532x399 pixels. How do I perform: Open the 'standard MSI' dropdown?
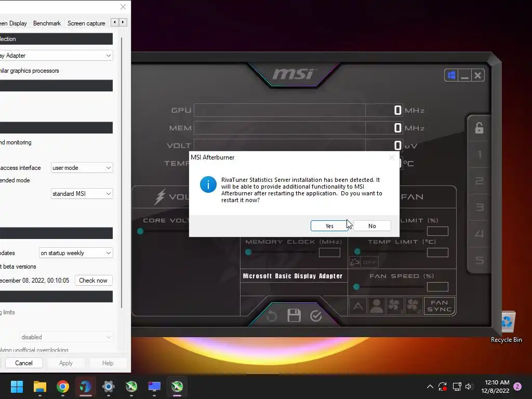82,194
